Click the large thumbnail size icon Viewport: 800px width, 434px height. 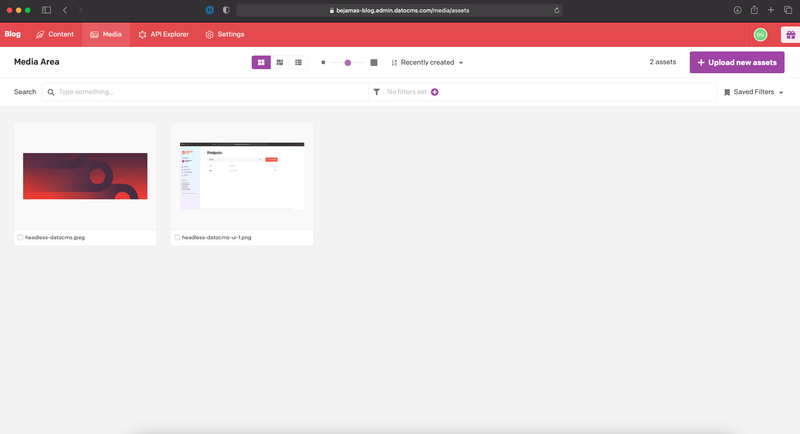374,62
